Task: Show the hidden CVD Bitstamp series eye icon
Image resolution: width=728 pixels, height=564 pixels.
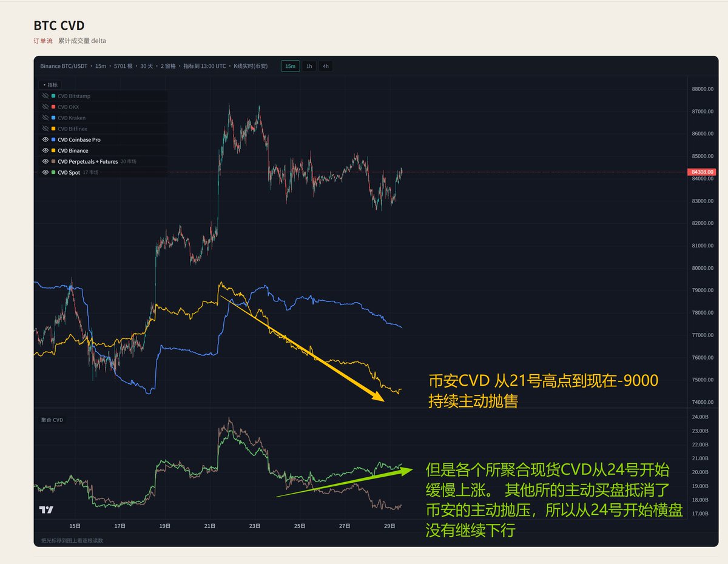Action: [45, 96]
